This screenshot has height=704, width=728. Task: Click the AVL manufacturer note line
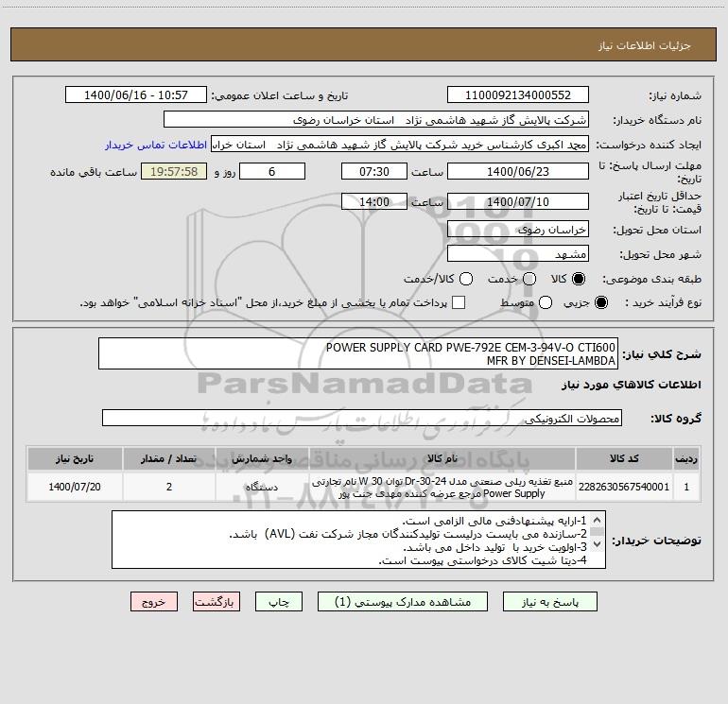point(408,534)
